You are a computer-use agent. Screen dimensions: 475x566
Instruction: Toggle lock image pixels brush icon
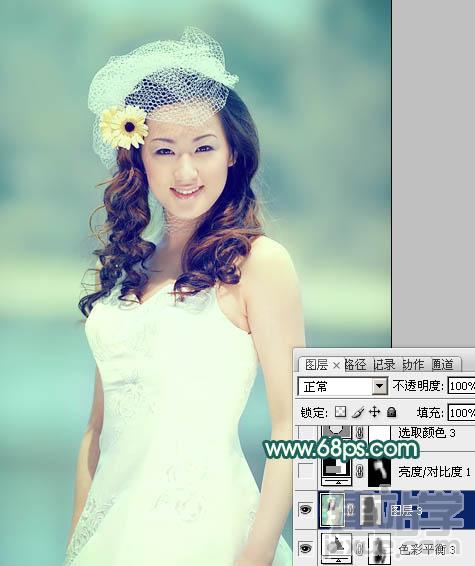pyautogui.click(x=358, y=412)
